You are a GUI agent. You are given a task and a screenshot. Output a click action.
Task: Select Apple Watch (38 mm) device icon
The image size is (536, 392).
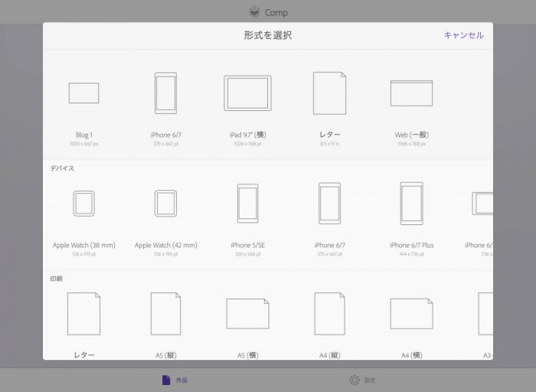coord(83,204)
